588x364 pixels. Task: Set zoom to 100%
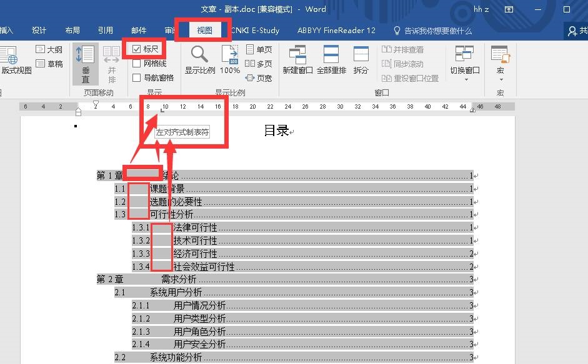(x=229, y=60)
